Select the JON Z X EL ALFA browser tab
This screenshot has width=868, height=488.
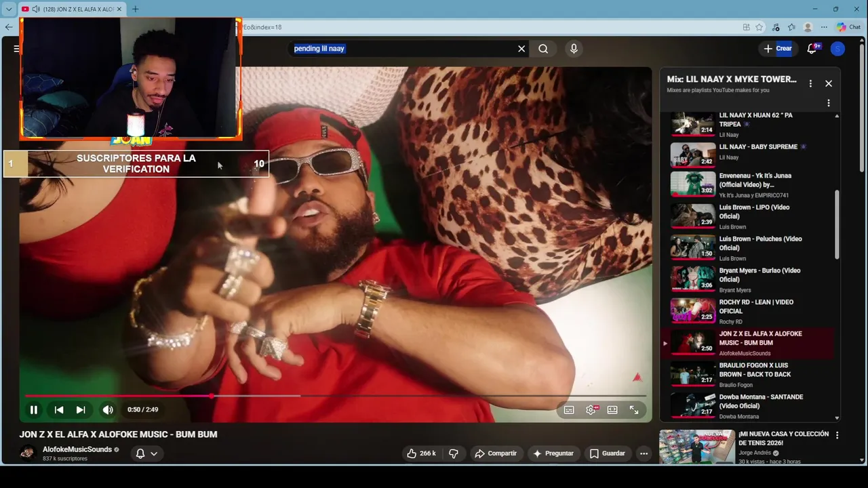point(72,9)
